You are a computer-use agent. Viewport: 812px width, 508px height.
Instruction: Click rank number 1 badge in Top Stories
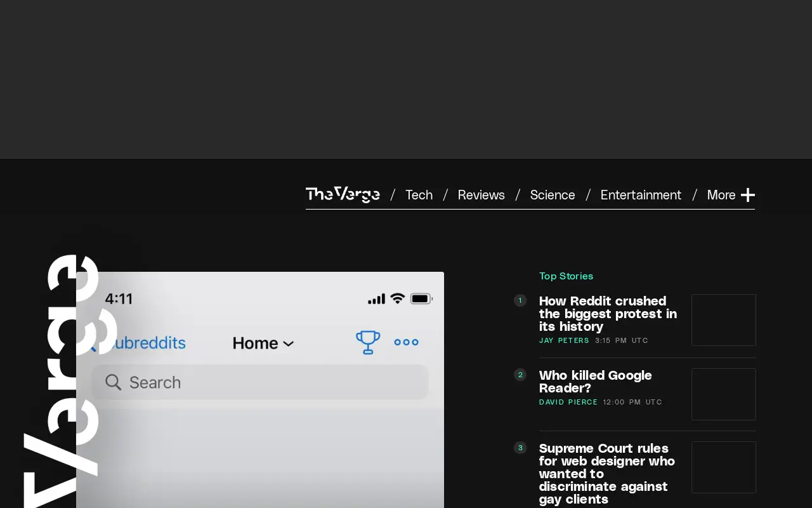(520, 300)
